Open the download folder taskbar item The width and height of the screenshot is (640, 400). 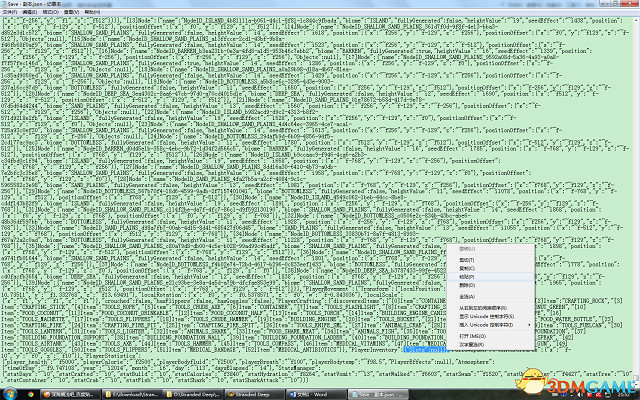[x=132, y=394]
